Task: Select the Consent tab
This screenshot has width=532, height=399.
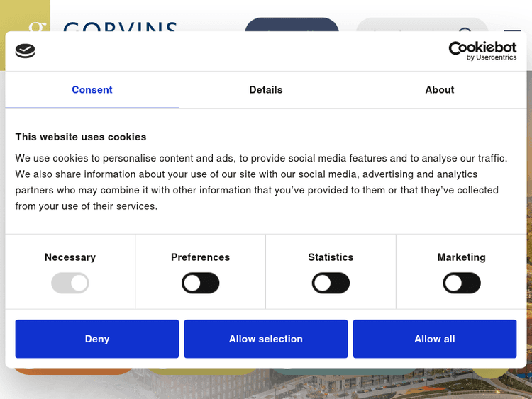Action: (92, 90)
